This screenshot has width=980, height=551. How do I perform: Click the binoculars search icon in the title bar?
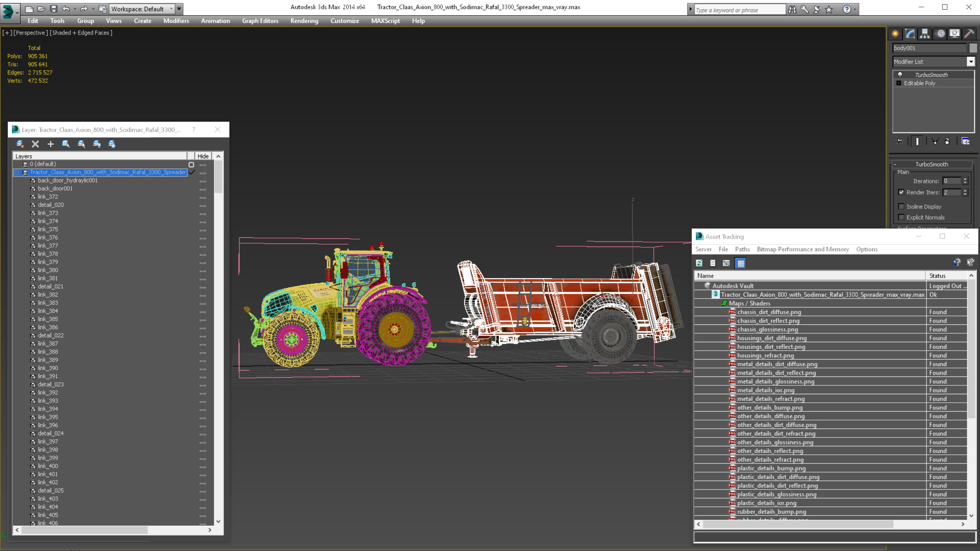pos(792,10)
